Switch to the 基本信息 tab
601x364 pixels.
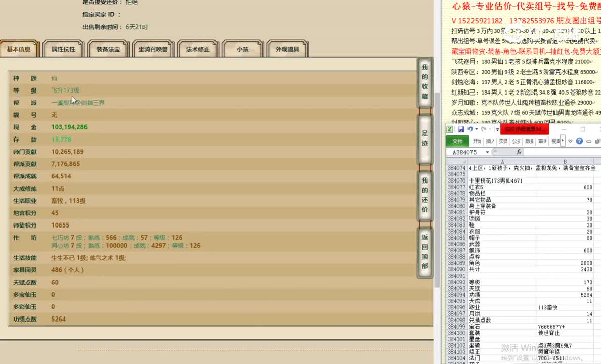(x=19, y=49)
